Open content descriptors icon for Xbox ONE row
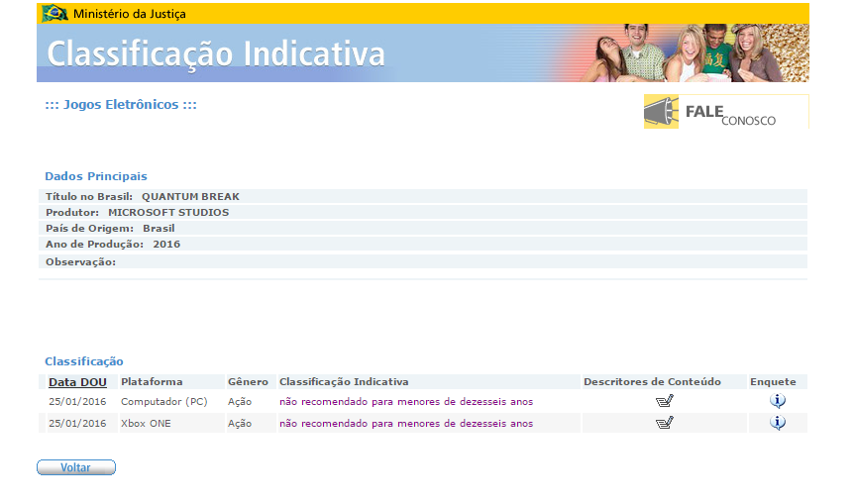 click(664, 423)
